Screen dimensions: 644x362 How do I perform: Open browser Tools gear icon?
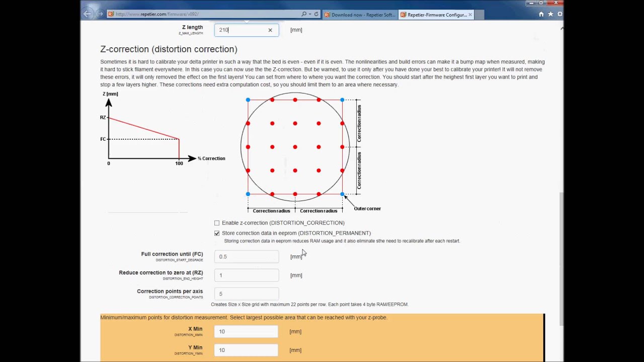[x=559, y=14]
